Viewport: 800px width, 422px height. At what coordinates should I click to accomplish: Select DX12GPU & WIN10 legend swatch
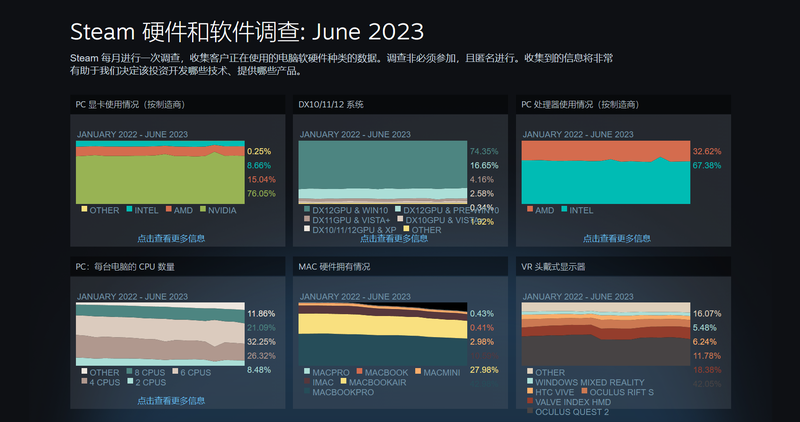click(307, 209)
